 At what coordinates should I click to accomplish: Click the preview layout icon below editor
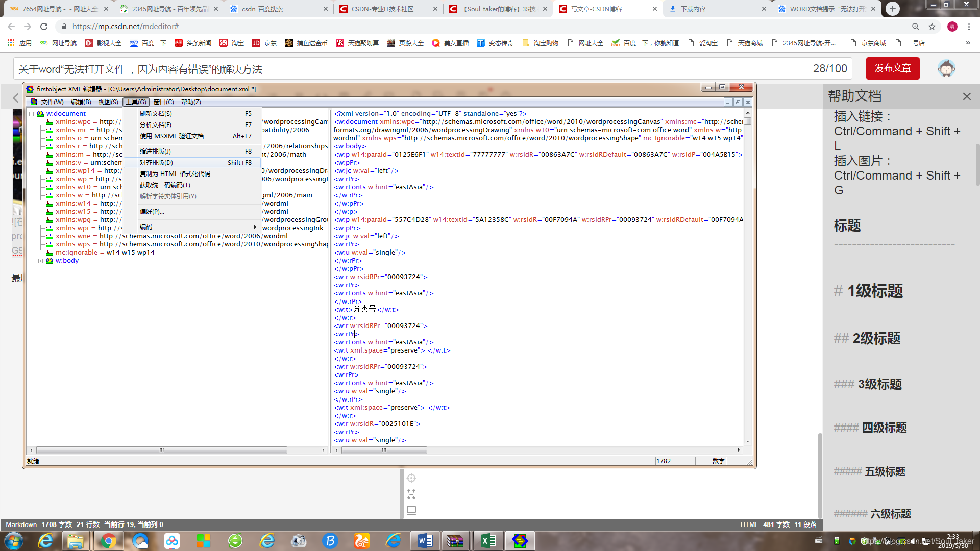(x=411, y=510)
